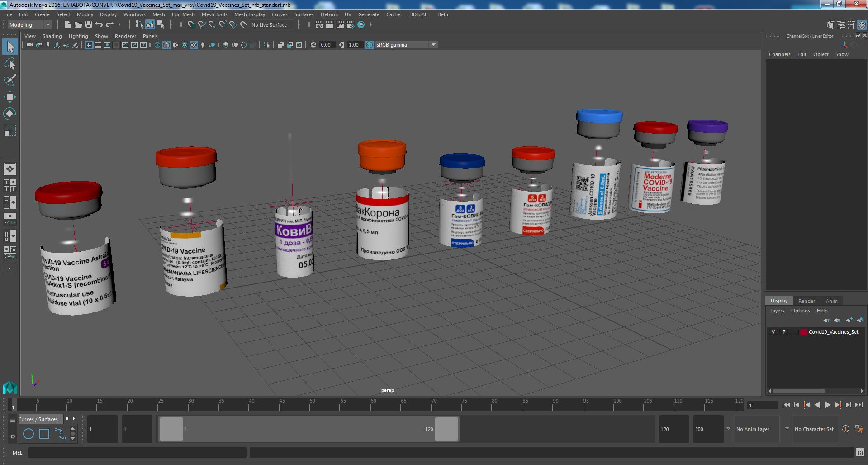Activate the Rotate tool
The height and width of the screenshot is (465, 868).
tap(10, 113)
